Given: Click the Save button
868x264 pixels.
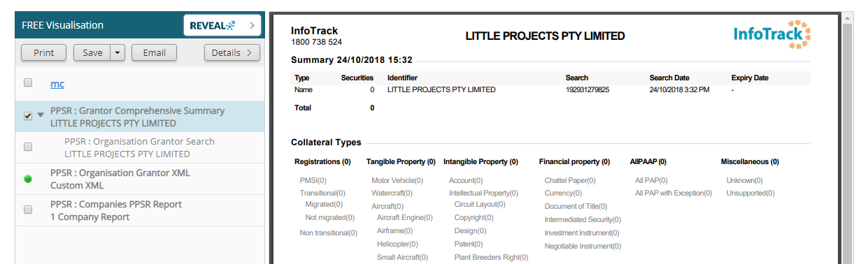Looking at the screenshot, I should [x=92, y=52].
